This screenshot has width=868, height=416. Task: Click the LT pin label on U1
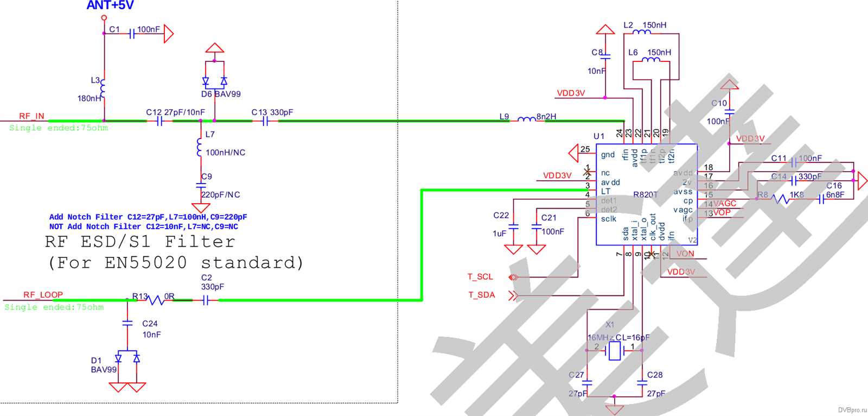[x=606, y=191]
